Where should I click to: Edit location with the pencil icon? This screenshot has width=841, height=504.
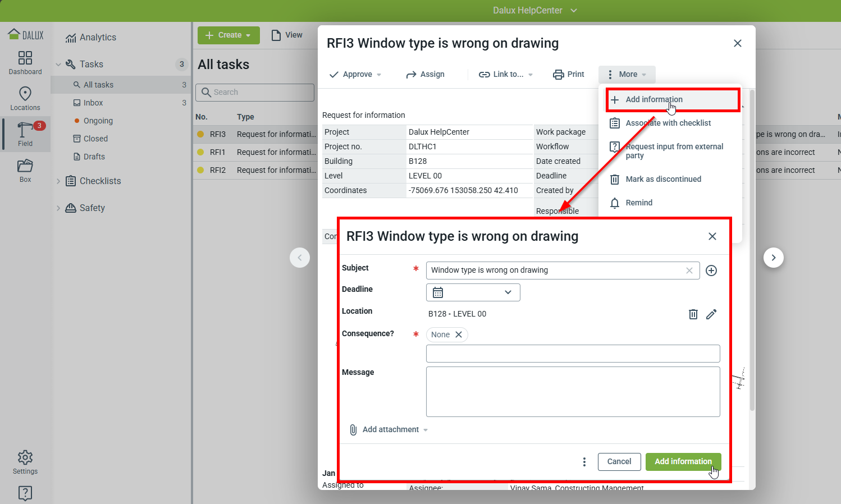[x=711, y=314]
